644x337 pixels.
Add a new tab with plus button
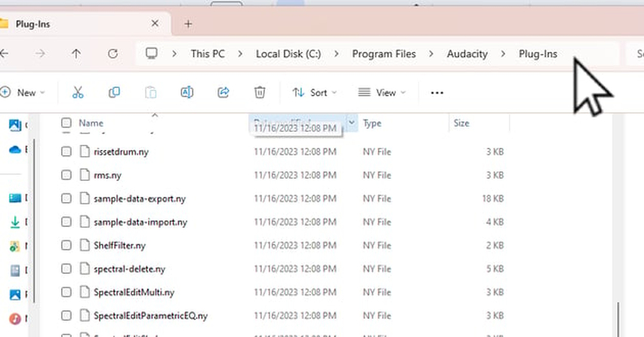pyautogui.click(x=188, y=24)
